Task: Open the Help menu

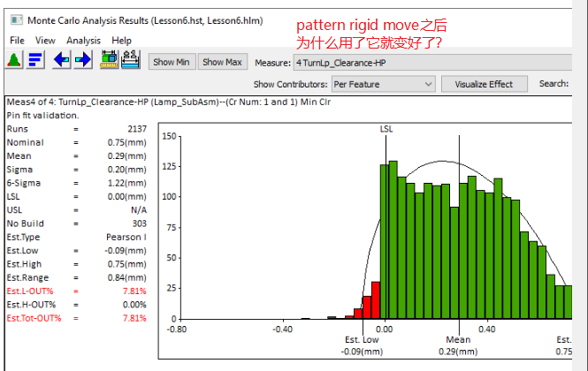Action: tap(122, 40)
